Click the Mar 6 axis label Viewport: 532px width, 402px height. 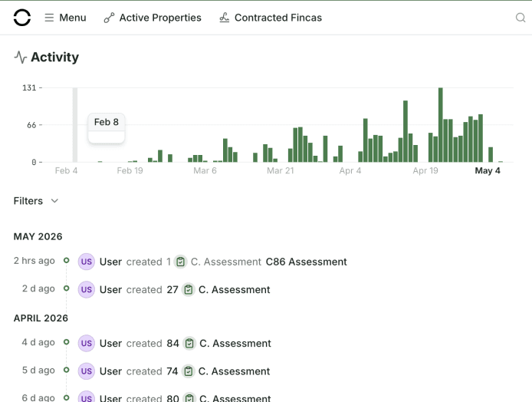(205, 170)
